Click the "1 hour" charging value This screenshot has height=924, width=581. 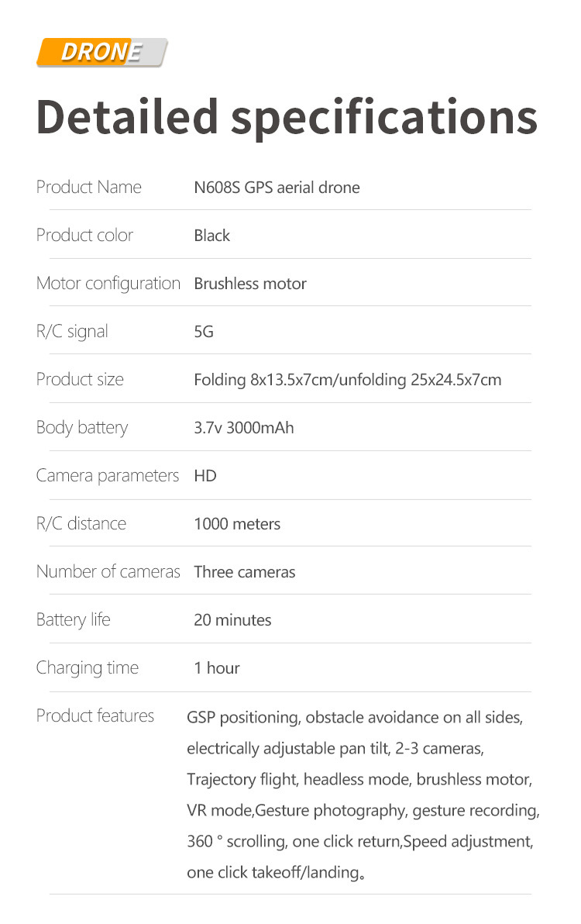coord(217,668)
